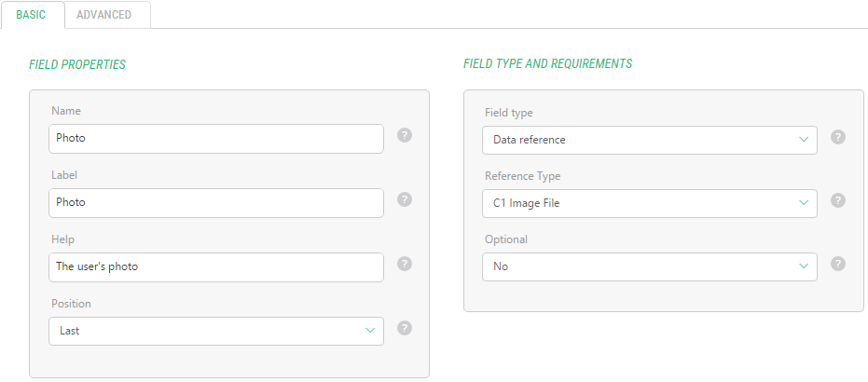
Task: Show help for the Help text field
Action: (405, 264)
